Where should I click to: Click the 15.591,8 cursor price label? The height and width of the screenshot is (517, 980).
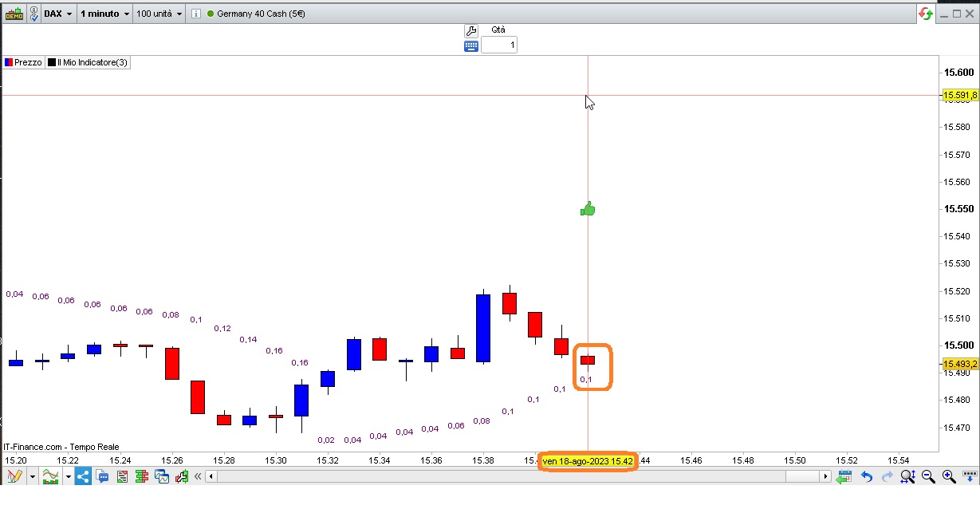[x=960, y=95]
